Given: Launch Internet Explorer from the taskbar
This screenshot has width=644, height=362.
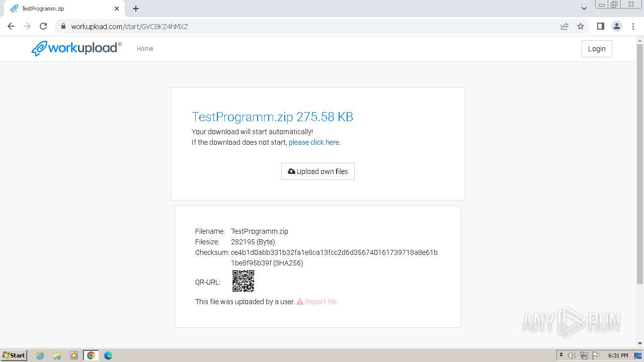Looking at the screenshot, I should coord(40,355).
